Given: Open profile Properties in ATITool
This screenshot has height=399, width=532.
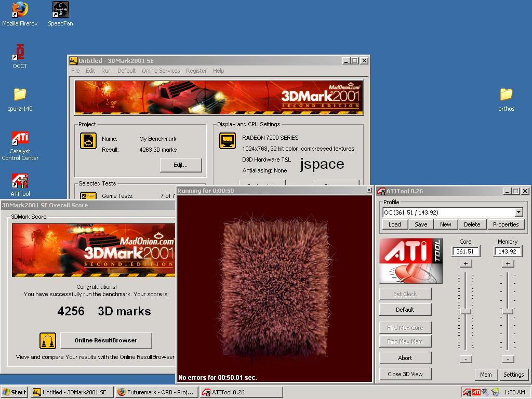Looking at the screenshot, I should click(x=506, y=224).
